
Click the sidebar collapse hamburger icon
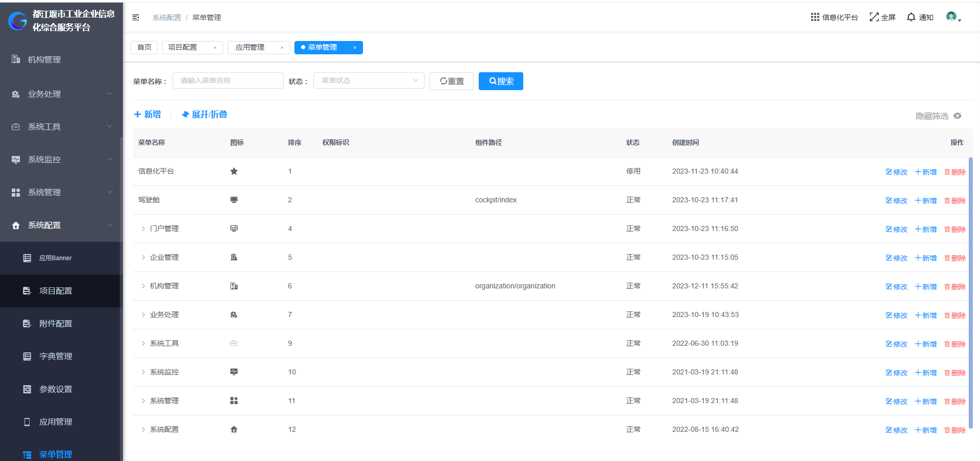tap(136, 17)
